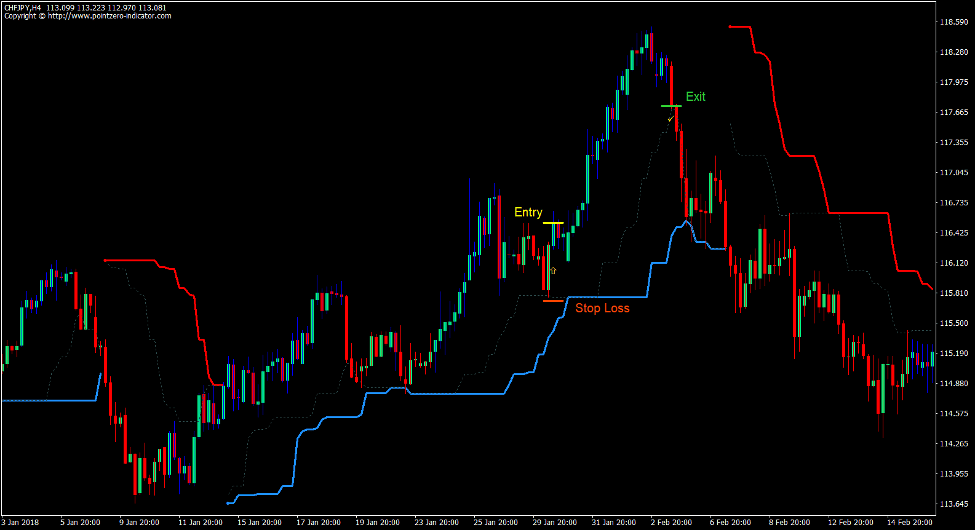This screenshot has height=531, width=977.
Task: Click the 29 Jan 20:00 time label
Action: pos(554,522)
